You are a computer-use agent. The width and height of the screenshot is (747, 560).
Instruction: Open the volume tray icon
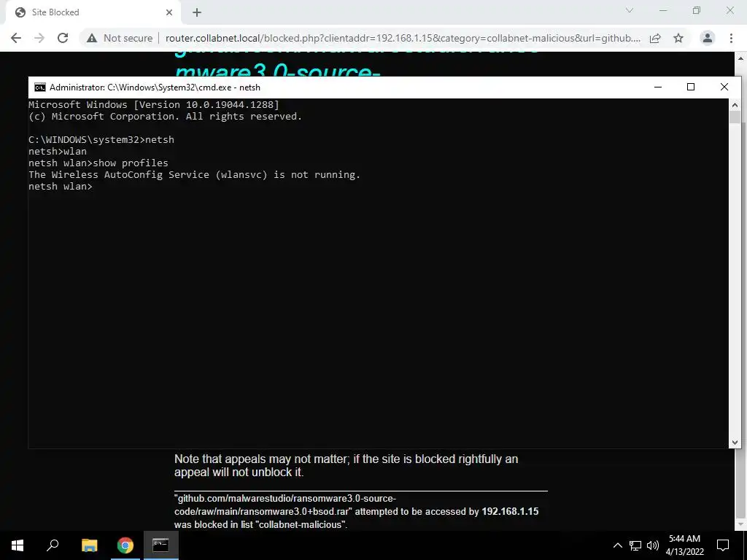(x=653, y=545)
